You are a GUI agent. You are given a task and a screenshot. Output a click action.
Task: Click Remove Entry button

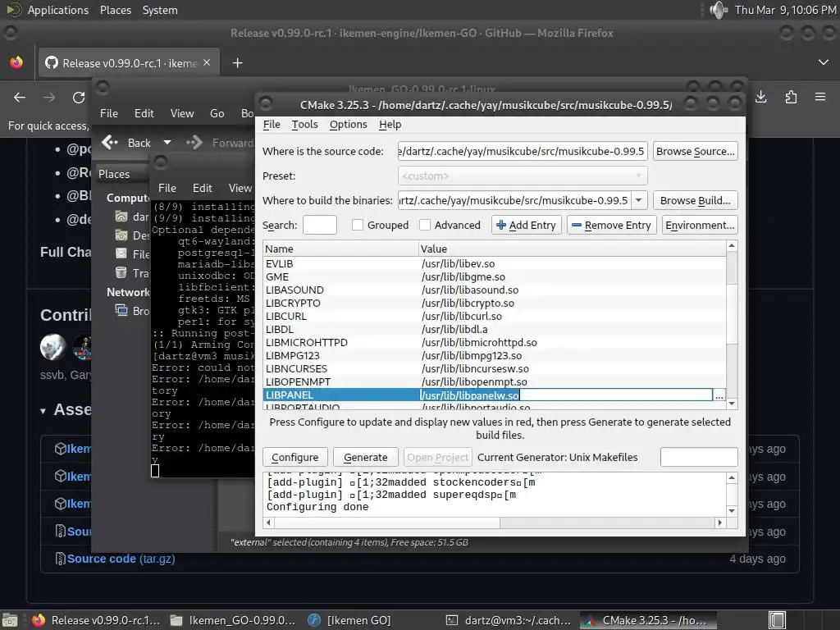(612, 225)
